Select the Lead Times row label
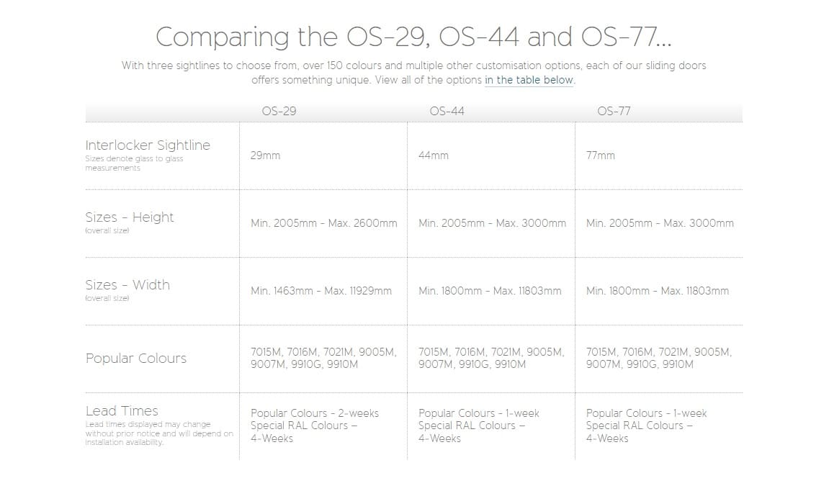829x504 pixels. pyautogui.click(x=122, y=411)
